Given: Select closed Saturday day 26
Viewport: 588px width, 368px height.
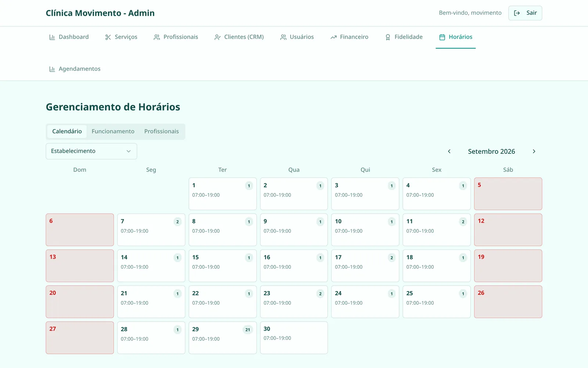Looking at the screenshot, I should tap(508, 302).
